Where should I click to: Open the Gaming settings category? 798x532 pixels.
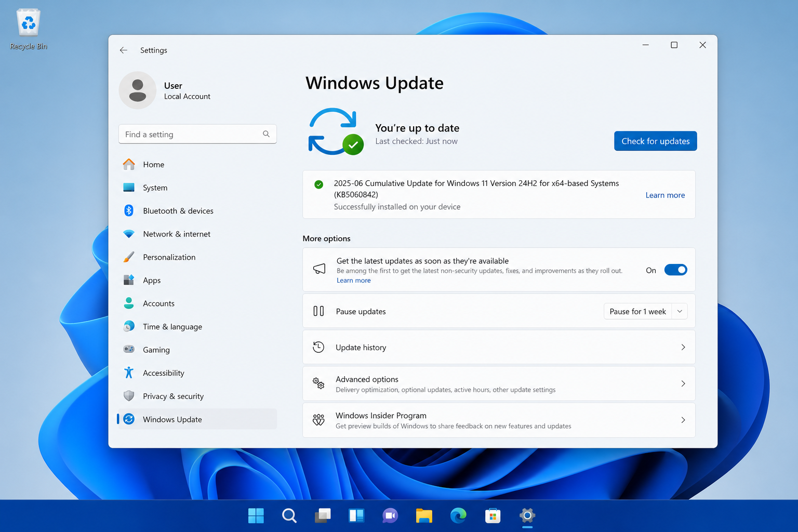197,350
